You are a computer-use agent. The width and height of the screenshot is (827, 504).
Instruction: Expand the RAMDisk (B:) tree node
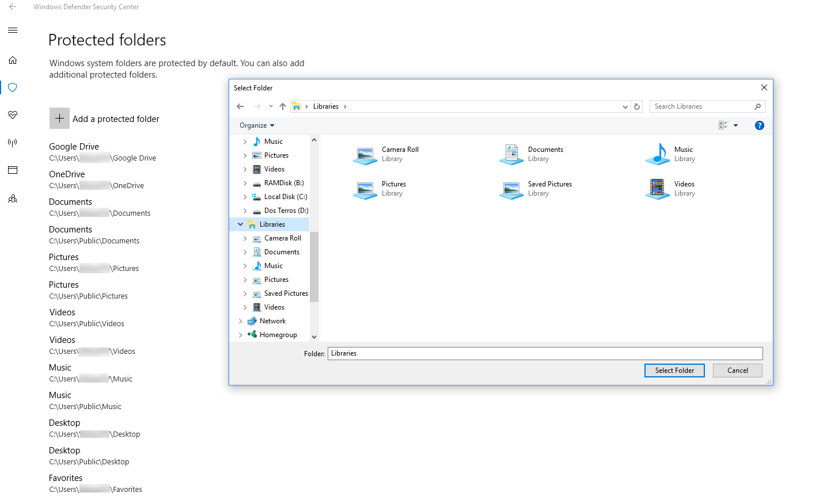(245, 183)
